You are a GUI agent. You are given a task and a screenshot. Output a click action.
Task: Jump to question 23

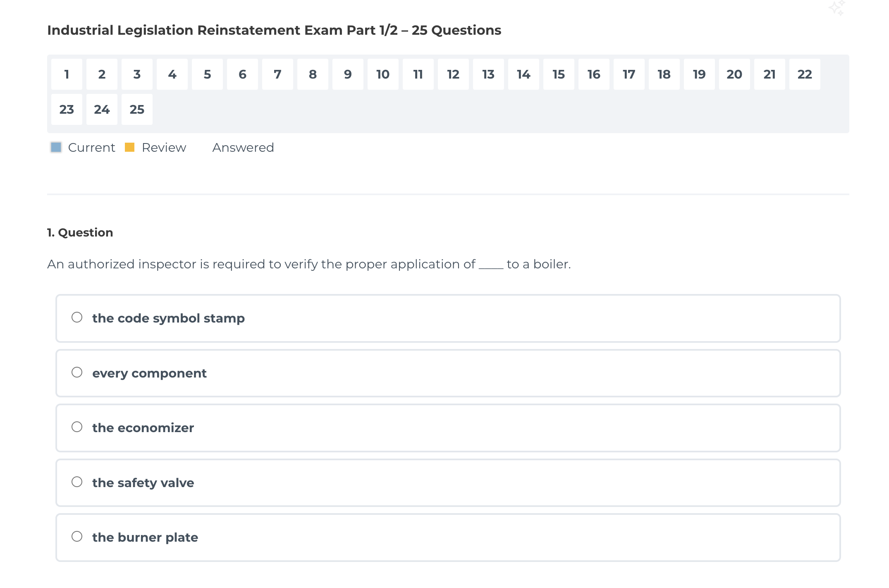[67, 110]
